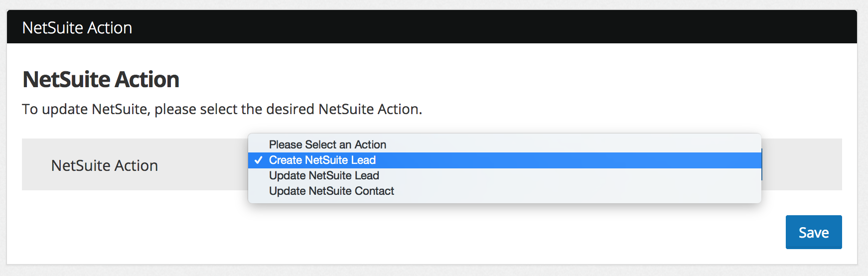Choose the Please Select an Action placeholder

[x=327, y=145]
